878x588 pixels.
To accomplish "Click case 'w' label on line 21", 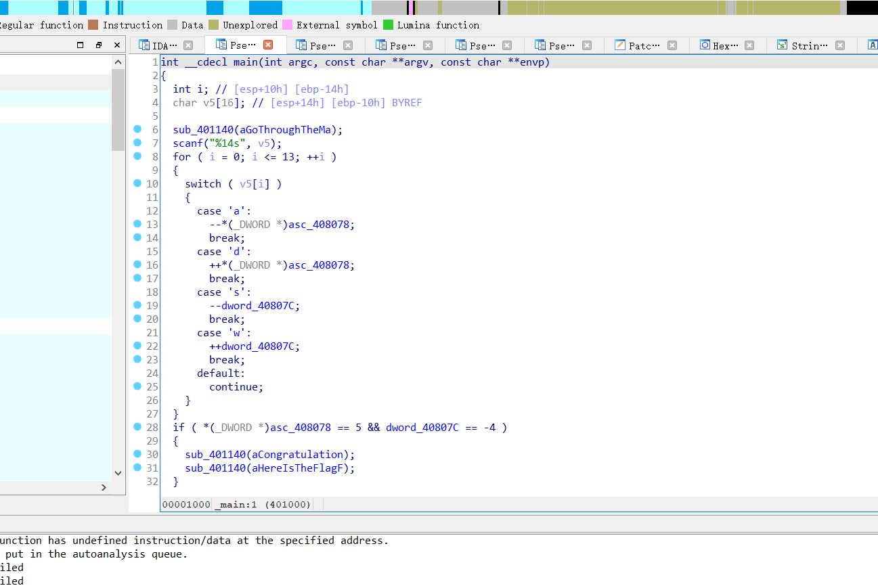I will tap(224, 332).
